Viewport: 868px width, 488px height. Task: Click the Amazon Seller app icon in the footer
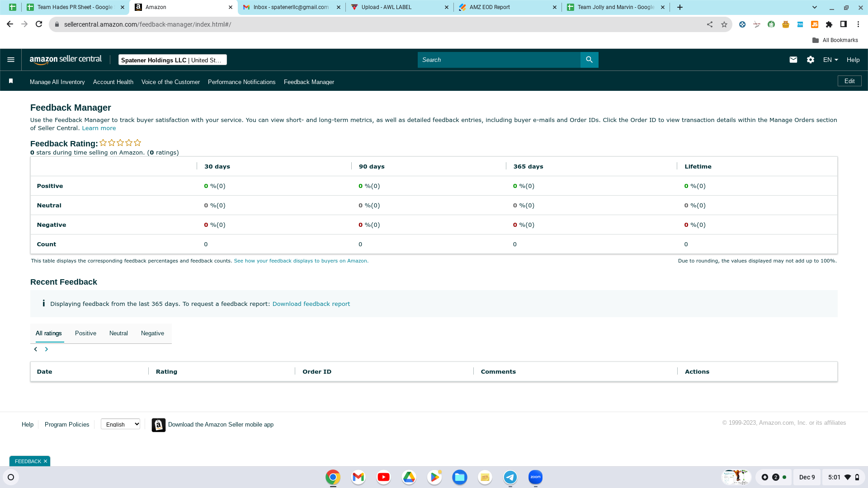click(158, 425)
